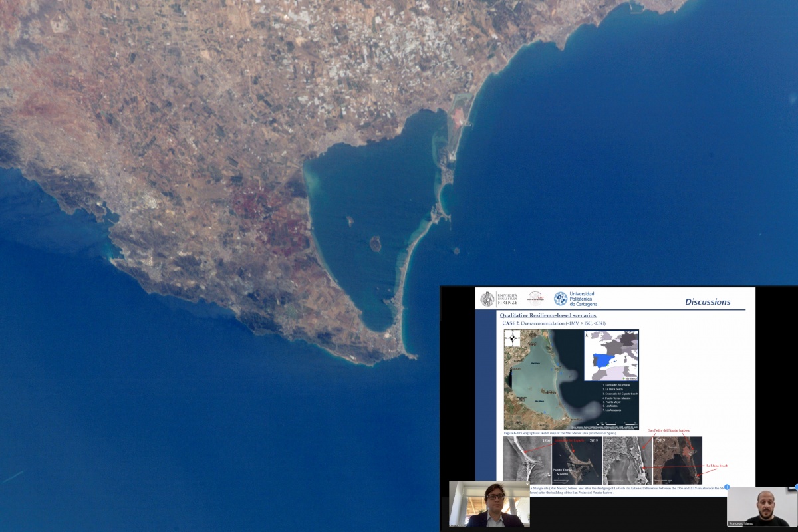Click the Qualitative Resilience-based scenarios heading
798x532 pixels.
pos(549,315)
